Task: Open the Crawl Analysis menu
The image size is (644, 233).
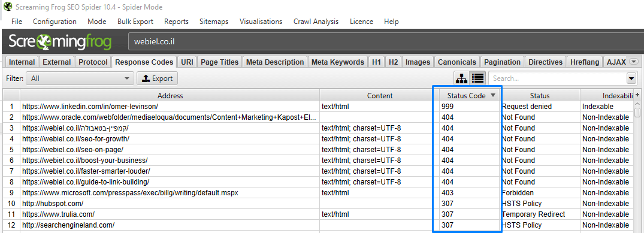Action: (x=316, y=22)
